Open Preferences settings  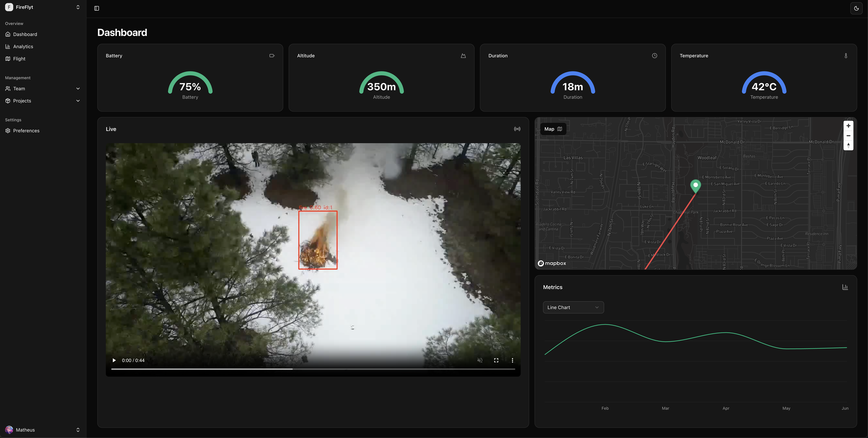pos(26,130)
